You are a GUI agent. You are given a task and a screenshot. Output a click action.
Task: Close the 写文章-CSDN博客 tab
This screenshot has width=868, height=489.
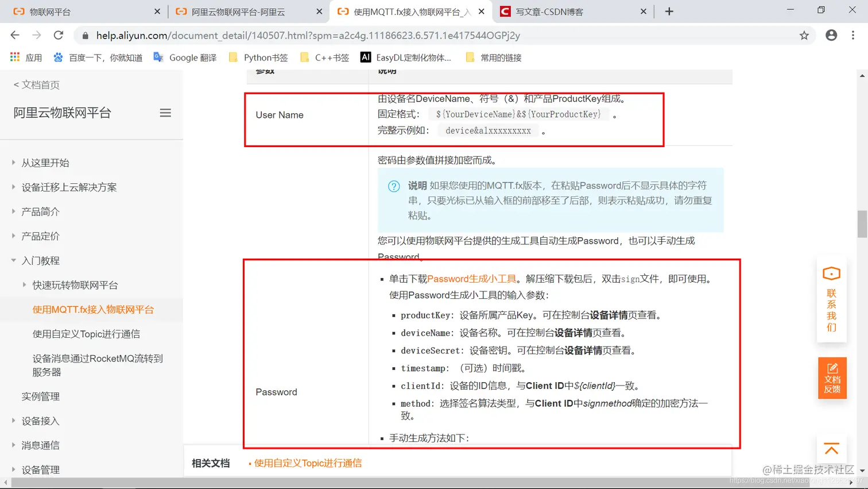point(643,11)
